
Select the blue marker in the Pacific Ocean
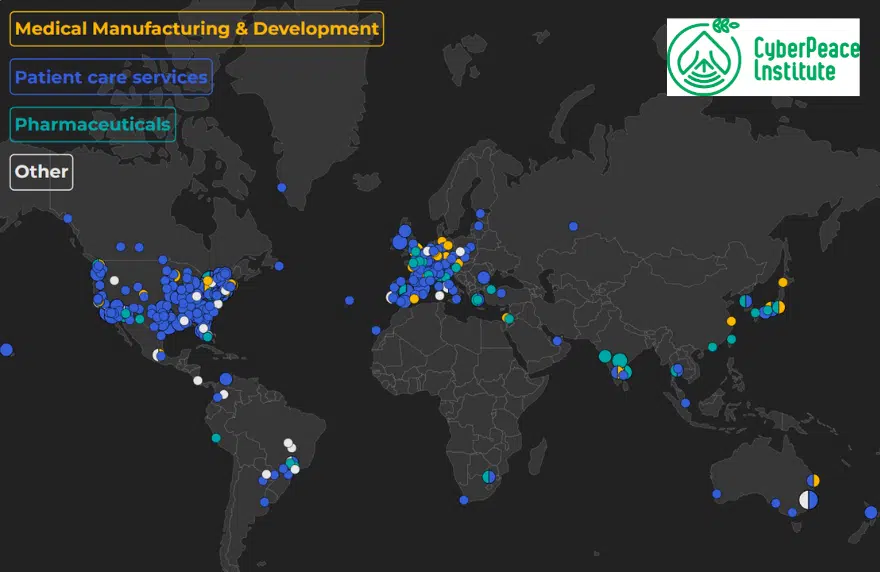tap(6, 350)
